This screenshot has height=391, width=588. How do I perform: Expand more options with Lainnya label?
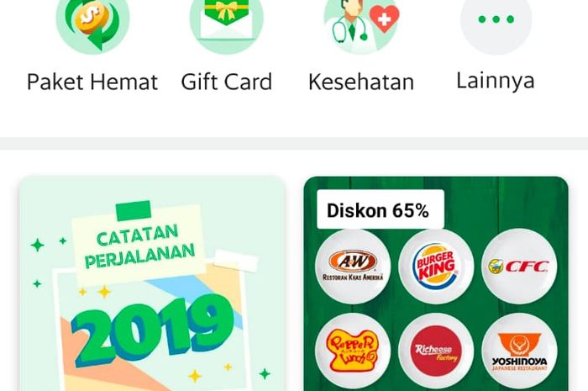point(496,81)
